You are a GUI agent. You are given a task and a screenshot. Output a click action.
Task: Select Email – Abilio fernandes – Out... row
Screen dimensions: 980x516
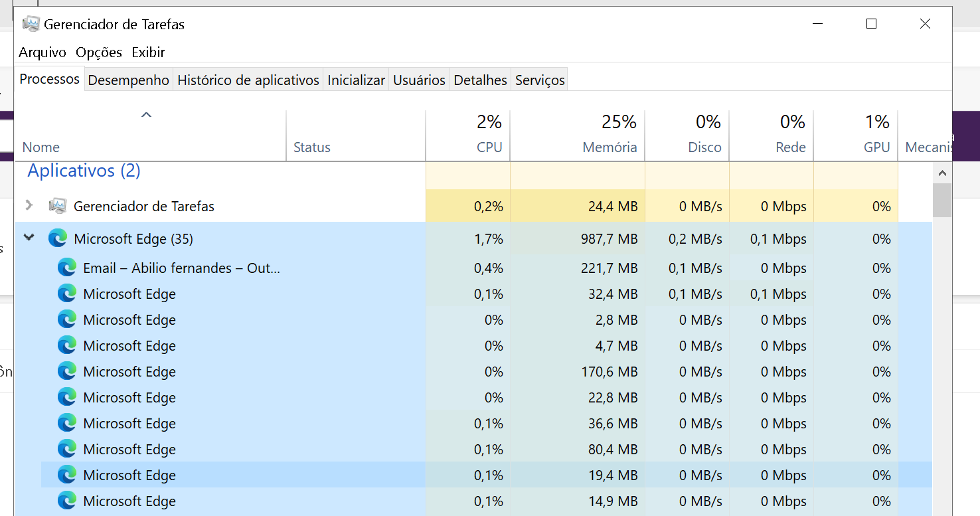(x=181, y=268)
